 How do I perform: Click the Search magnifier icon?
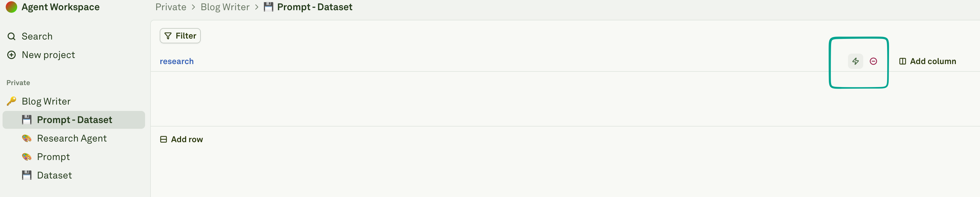click(11, 36)
